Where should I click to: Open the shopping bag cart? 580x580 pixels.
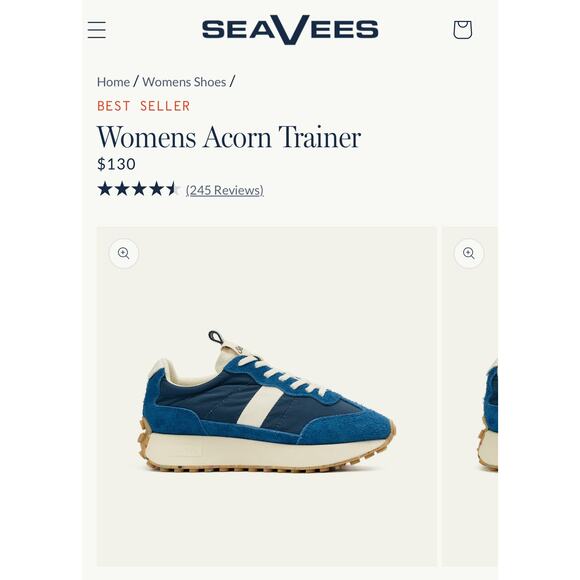pos(462,30)
